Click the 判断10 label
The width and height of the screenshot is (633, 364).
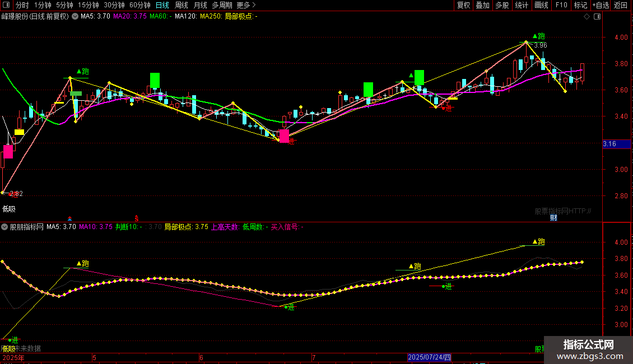(x=129, y=227)
